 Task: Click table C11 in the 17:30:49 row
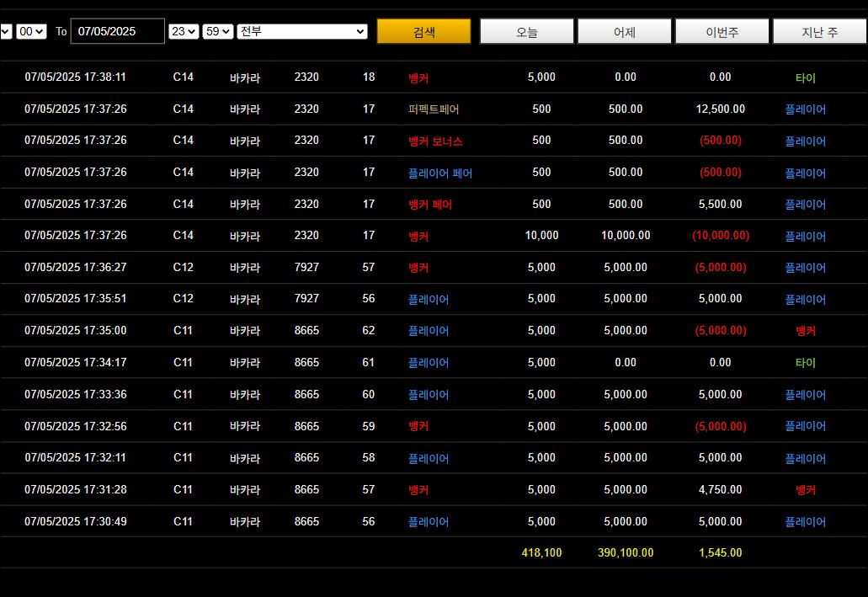[x=183, y=522]
